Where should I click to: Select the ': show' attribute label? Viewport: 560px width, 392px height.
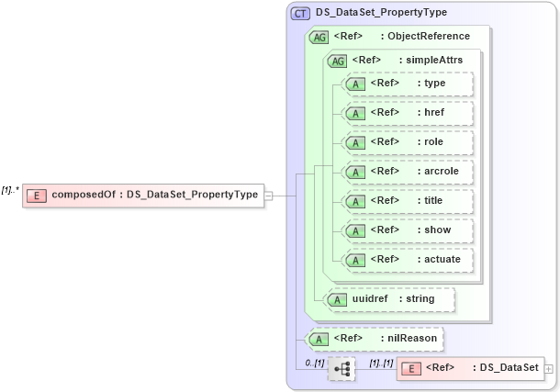pos(434,230)
